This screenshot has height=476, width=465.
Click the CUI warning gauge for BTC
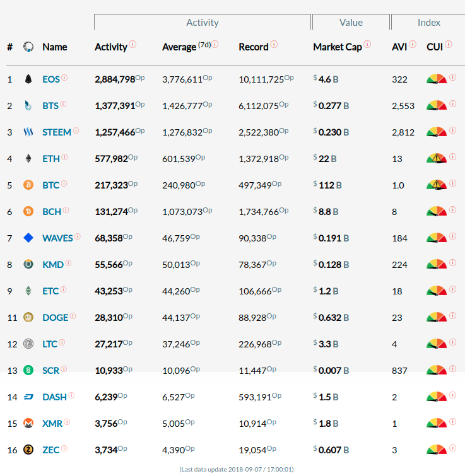tap(436, 185)
